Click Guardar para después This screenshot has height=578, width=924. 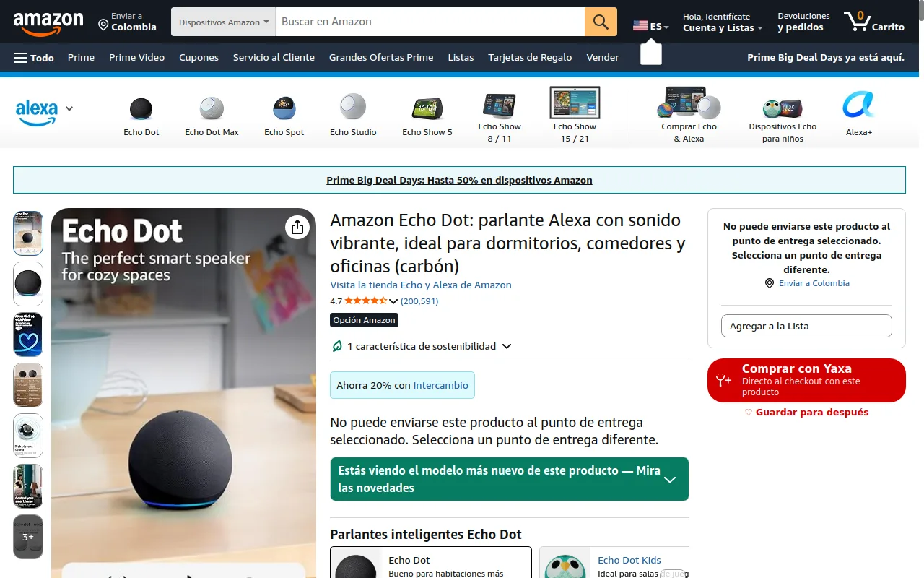coord(806,413)
